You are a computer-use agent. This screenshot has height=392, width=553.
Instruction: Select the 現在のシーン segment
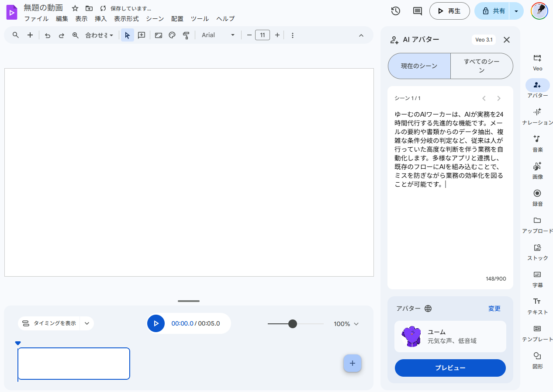(x=419, y=66)
